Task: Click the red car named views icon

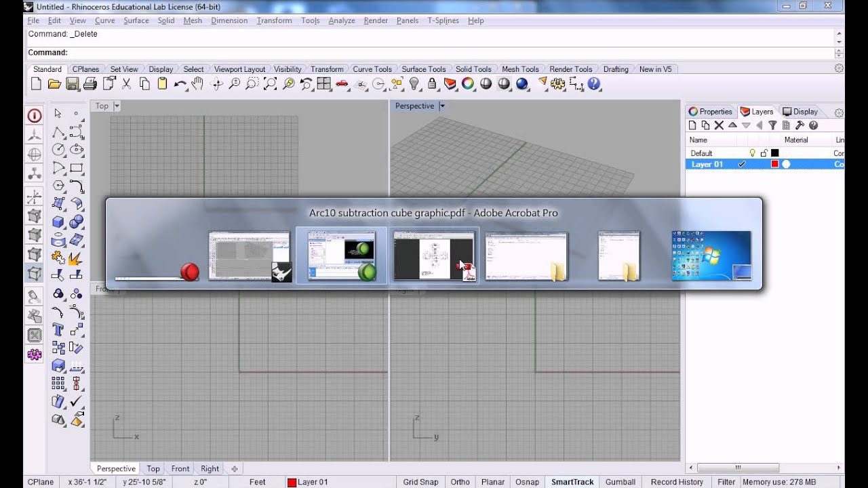Action: coord(342,84)
